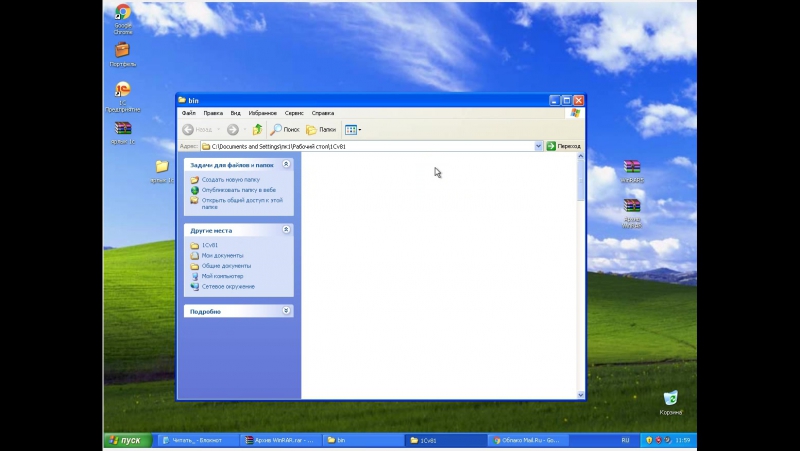The image size is (800, 451).
Task: Open the Google Chrome desktop shortcut
Action: point(122,18)
